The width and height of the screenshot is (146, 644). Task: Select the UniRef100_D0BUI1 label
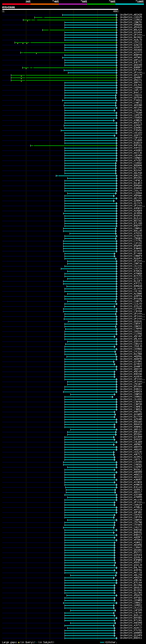[131, 389]
